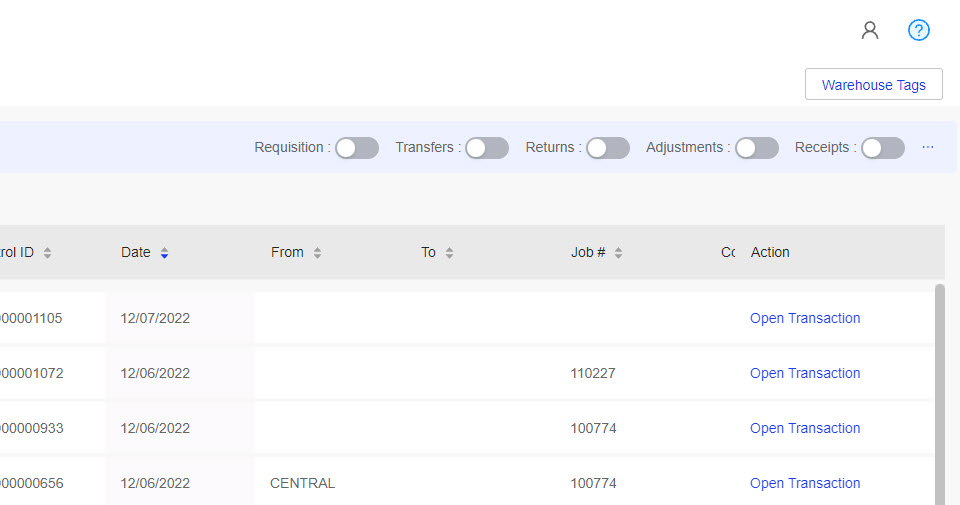Screen dimensions: 960x505
Task: Enable the Requisition toggle
Action: click(357, 148)
